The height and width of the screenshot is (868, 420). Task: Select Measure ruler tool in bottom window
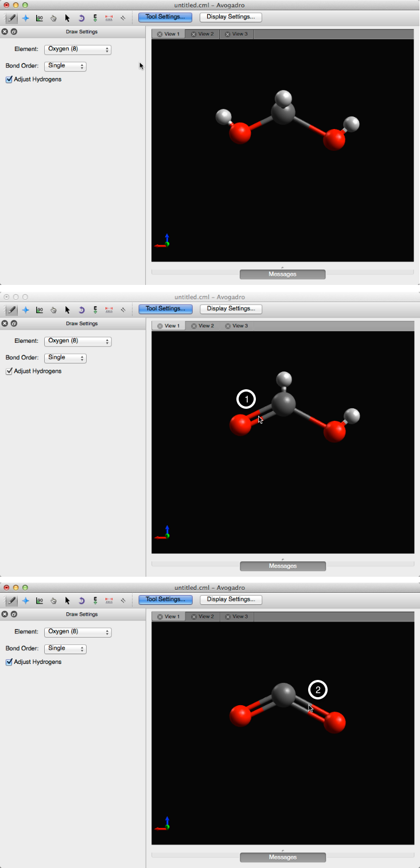pos(109,601)
